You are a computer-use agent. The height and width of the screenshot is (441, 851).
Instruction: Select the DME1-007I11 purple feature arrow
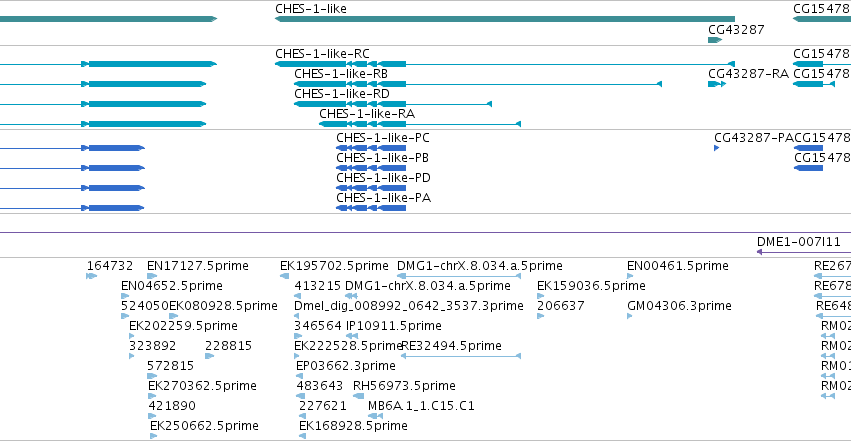tap(804, 252)
